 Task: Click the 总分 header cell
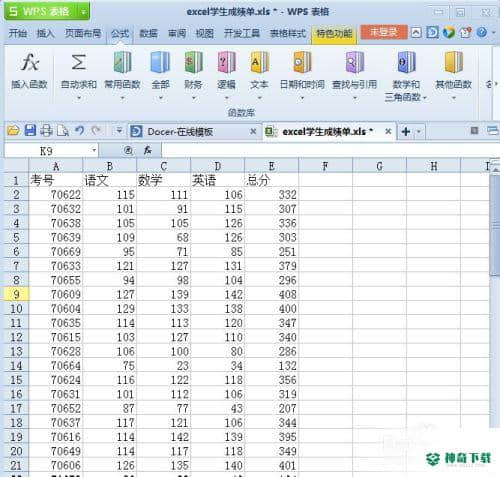point(271,180)
